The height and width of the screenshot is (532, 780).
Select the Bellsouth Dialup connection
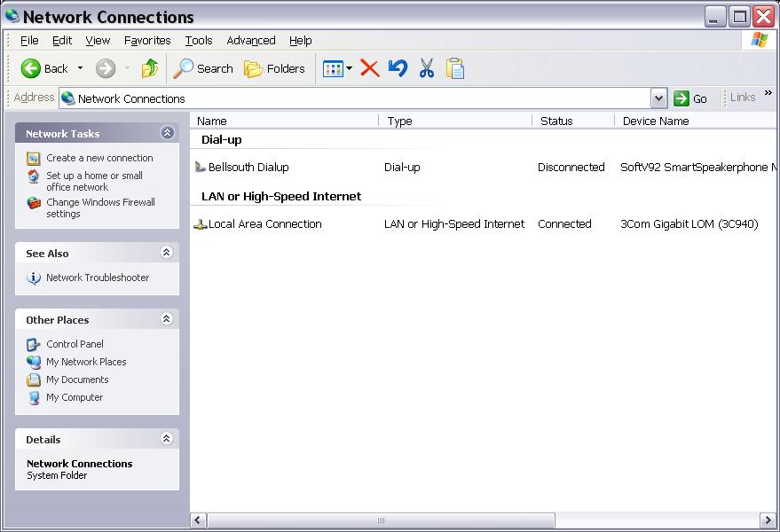click(248, 167)
